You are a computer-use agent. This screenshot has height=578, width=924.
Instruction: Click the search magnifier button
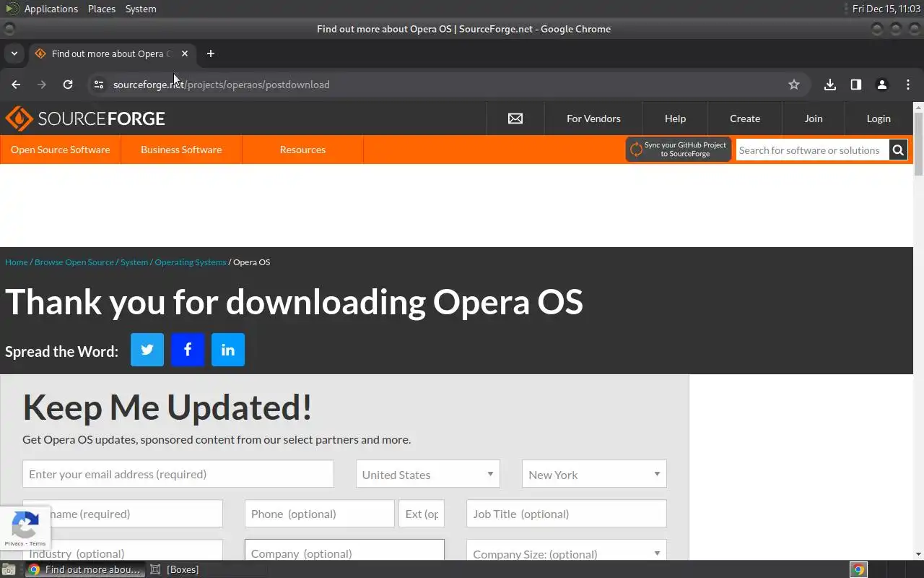pyautogui.click(x=898, y=150)
